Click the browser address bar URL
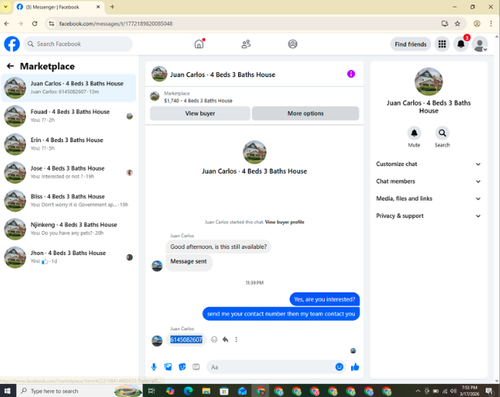 116,24
